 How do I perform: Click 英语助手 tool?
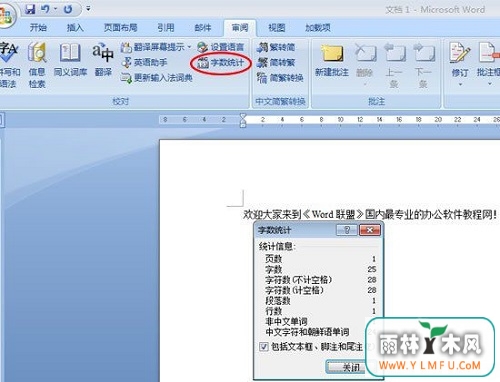pyautogui.click(x=144, y=62)
